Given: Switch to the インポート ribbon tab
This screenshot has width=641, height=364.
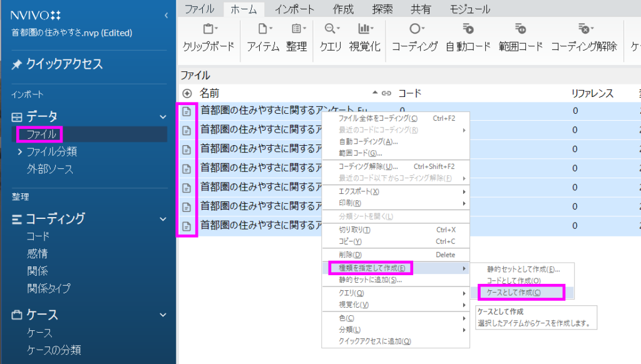Looking at the screenshot, I should [x=294, y=9].
